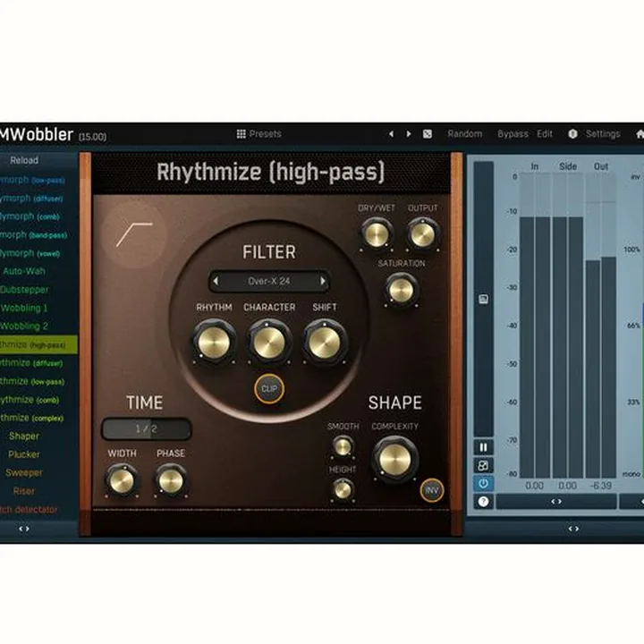Toggle the meter power button
The width and height of the screenshot is (644, 644).
pos(483,484)
